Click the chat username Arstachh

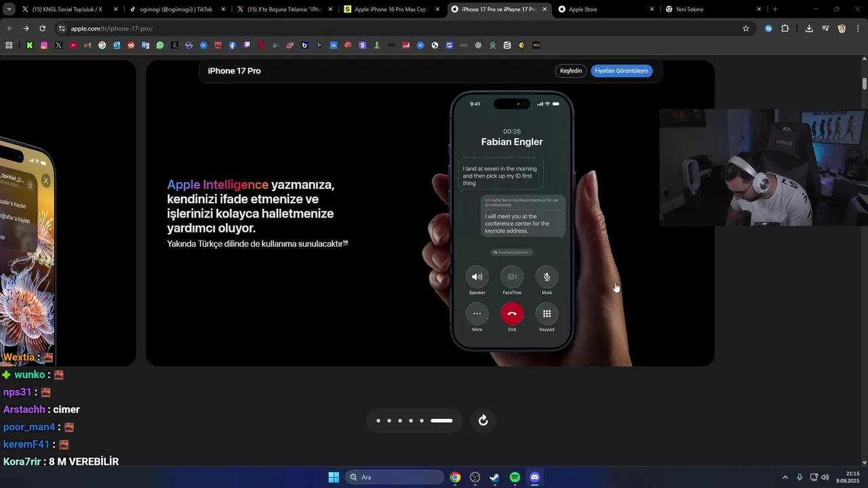pos(24,409)
